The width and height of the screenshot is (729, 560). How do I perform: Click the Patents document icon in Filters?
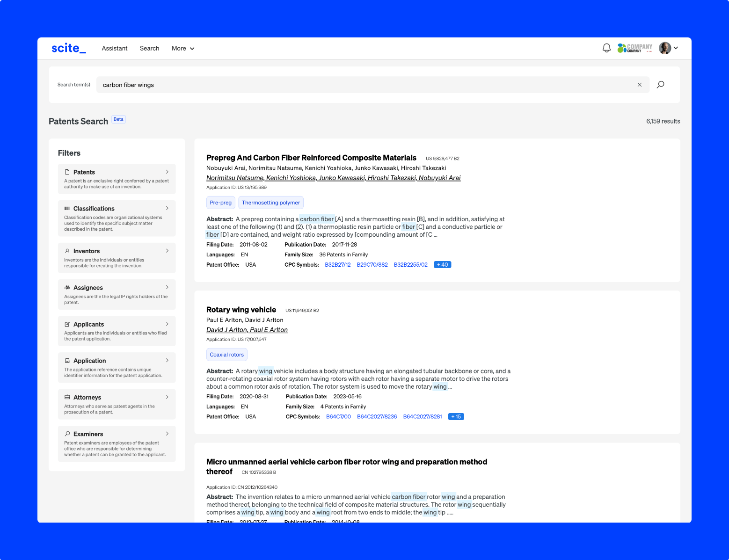tap(67, 172)
